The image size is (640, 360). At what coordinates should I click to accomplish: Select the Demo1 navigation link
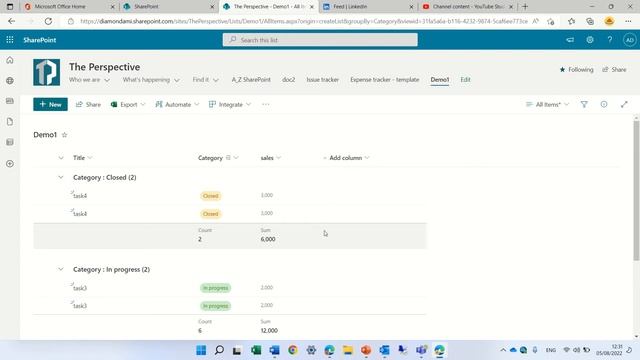point(440,80)
